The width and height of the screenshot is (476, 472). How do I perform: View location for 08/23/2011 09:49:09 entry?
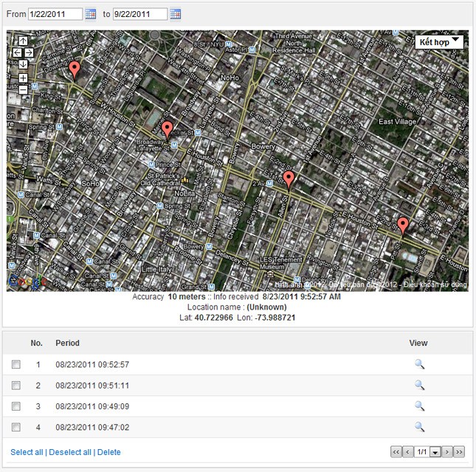pyautogui.click(x=419, y=406)
